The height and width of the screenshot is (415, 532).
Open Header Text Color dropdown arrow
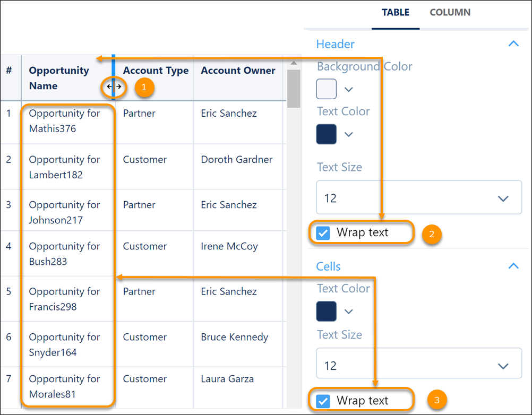(x=348, y=134)
